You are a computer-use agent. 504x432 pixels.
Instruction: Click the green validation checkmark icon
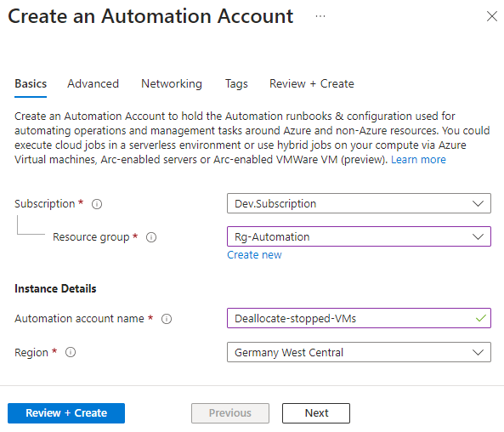(x=480, y=318)
